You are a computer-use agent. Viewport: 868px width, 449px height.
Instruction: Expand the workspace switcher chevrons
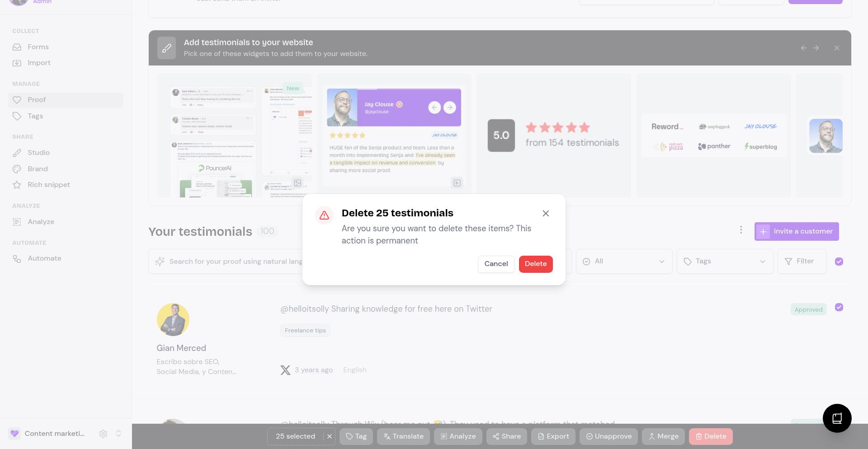[x=118, y=434]
